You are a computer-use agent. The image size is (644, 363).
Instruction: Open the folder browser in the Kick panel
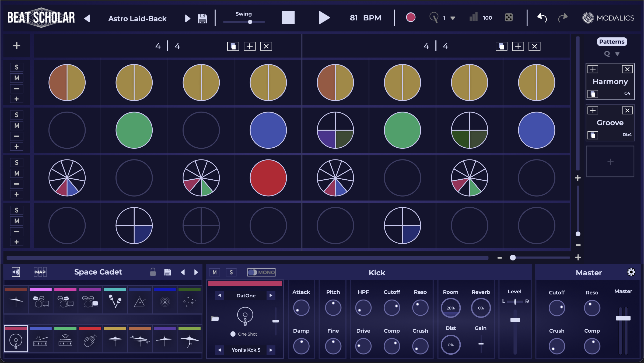tap(215, 319)
